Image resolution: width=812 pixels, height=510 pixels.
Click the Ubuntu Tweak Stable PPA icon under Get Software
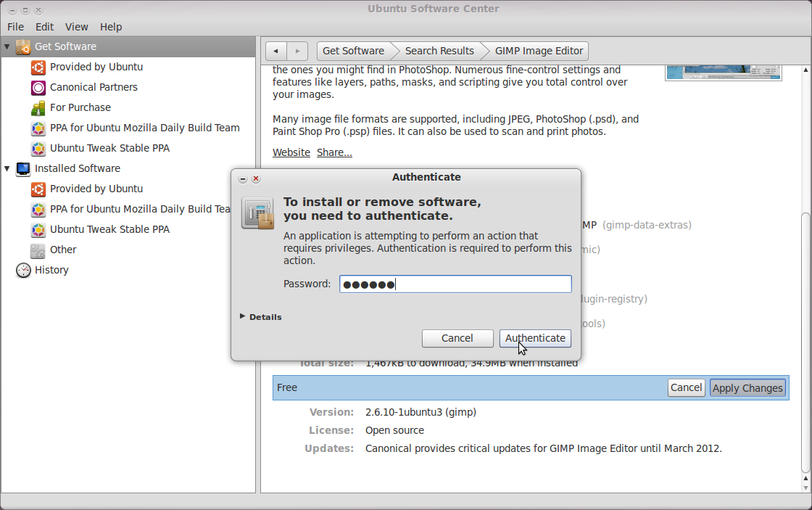click(38, 148)
